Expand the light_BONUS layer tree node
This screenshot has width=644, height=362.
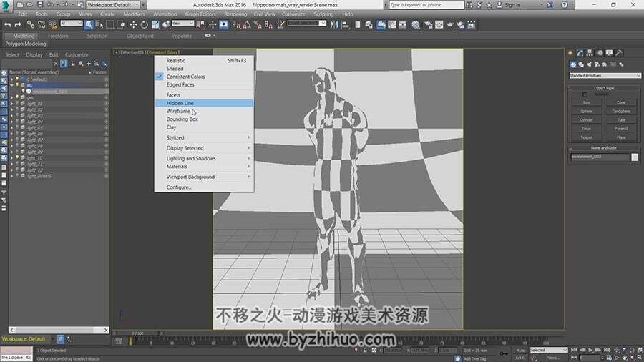click(12, 176)
